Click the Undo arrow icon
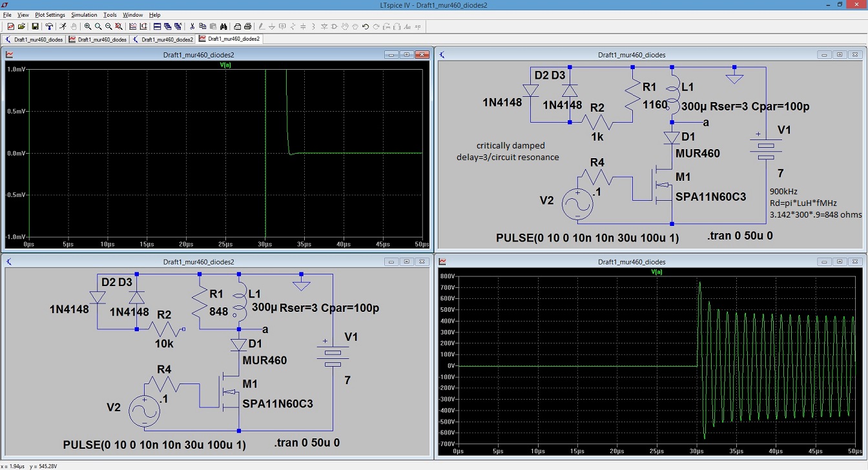 366,26
